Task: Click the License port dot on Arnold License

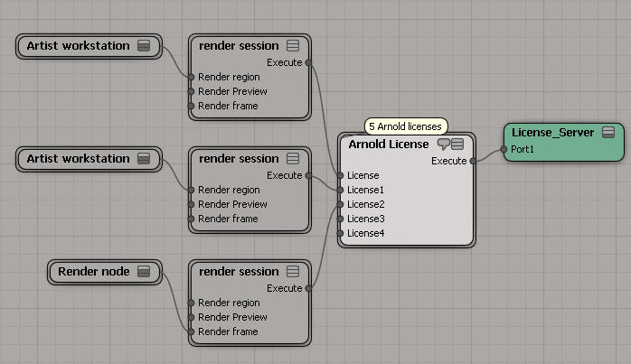Action: 341,175
